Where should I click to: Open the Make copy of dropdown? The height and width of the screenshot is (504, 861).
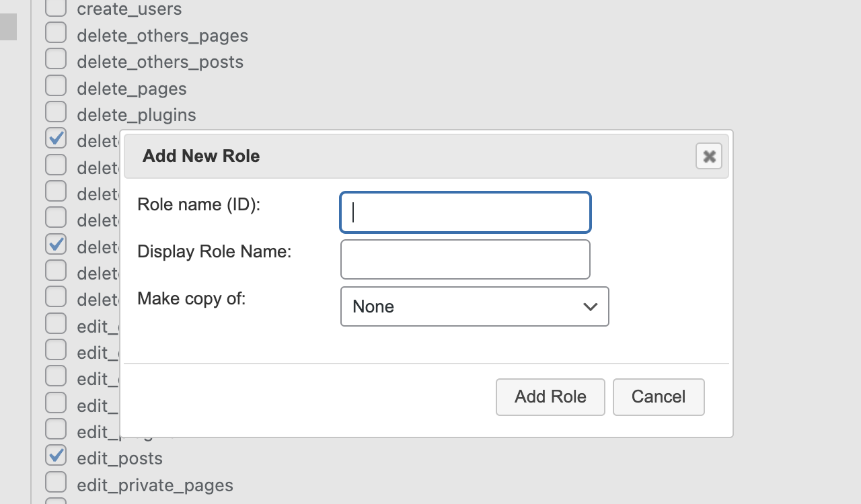tap(474, 306)
